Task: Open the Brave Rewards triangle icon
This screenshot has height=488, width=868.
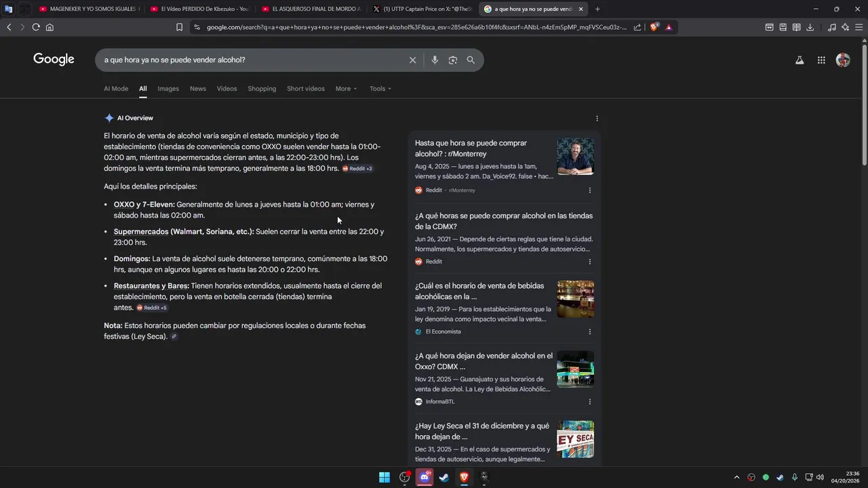Action: [x=669, y=27]
